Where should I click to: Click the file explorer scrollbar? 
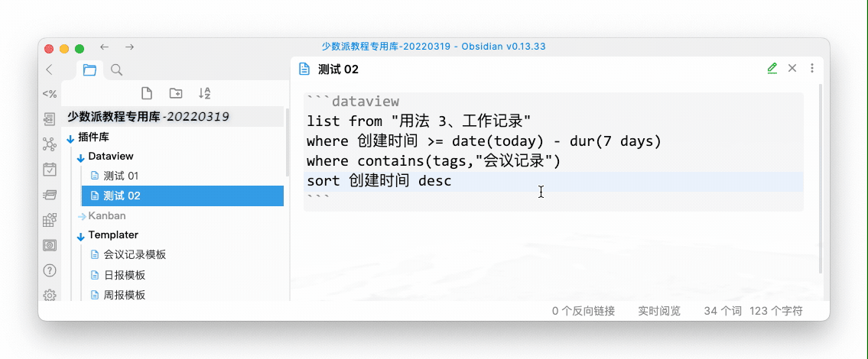pos(287,141)
